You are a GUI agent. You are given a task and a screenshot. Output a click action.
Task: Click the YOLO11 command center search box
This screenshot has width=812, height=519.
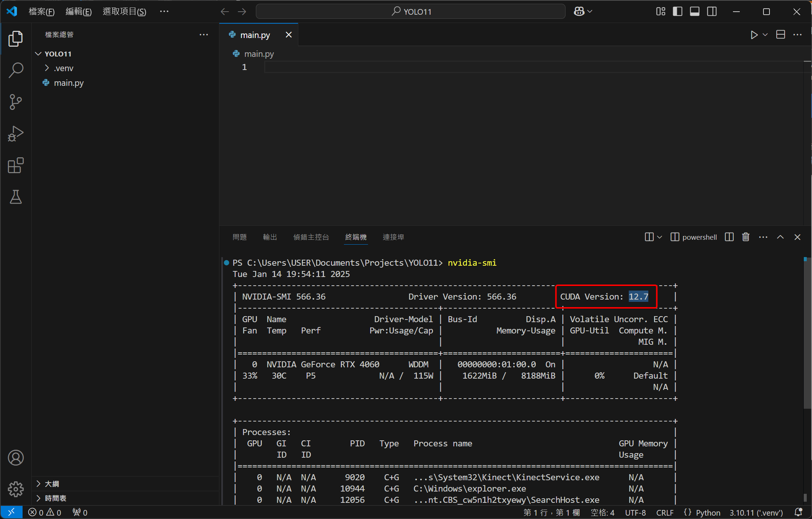tap(411, 12)
